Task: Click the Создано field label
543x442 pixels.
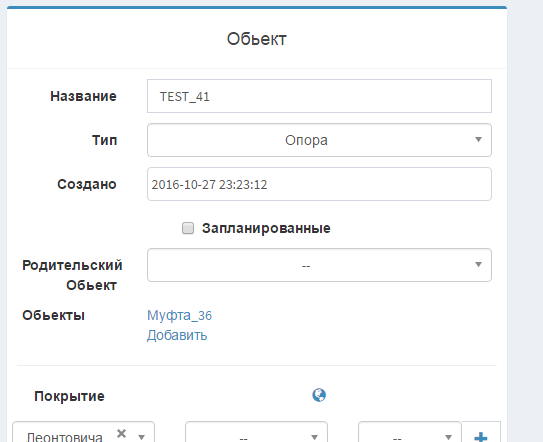Action: (x=87, y=184)
